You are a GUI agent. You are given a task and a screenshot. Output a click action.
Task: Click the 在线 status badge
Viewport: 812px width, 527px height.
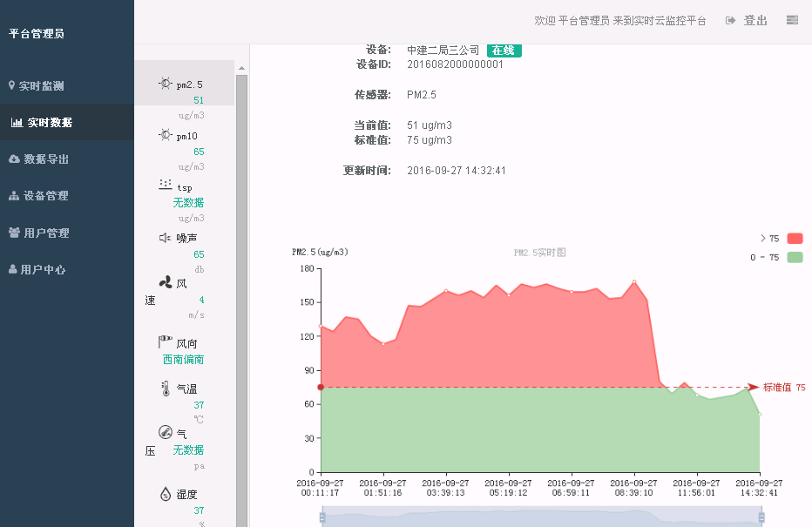point(504,51)
